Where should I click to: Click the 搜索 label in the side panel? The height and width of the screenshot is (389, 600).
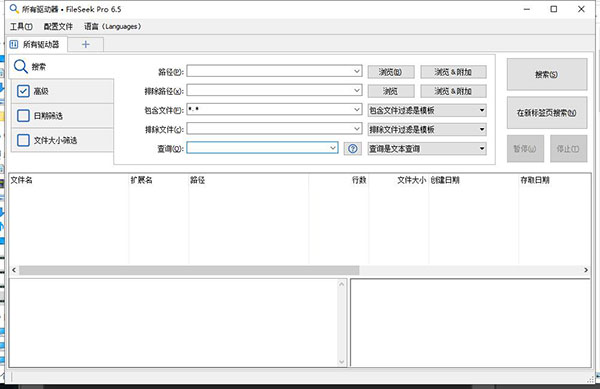39,67
